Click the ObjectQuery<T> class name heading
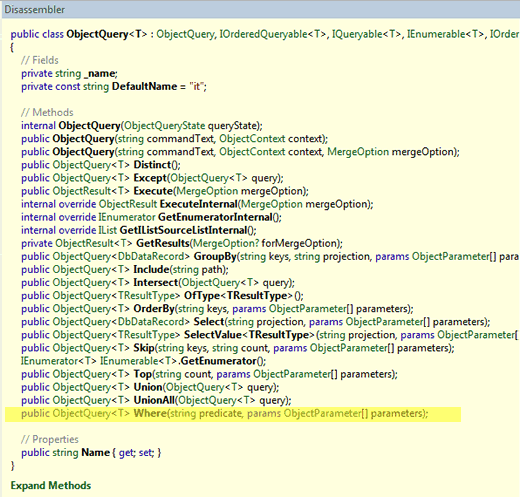This screenshot has height=497, width=520. [107, 34]
